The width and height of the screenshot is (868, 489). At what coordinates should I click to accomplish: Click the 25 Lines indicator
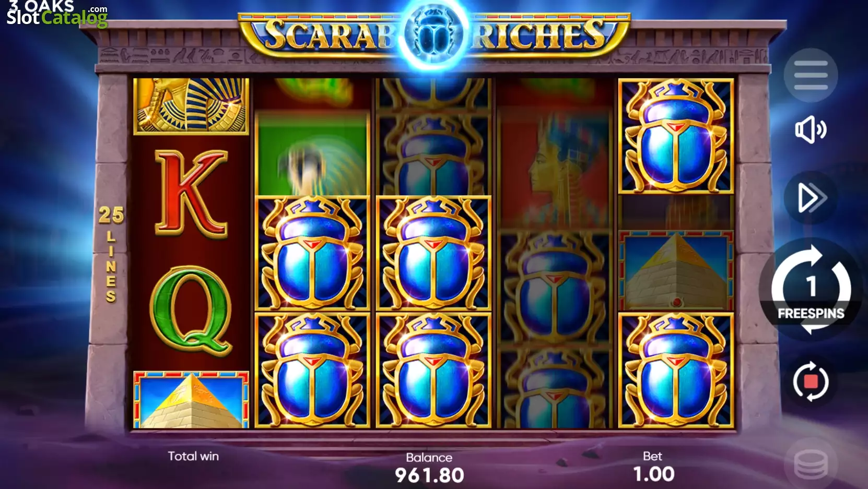111,254
